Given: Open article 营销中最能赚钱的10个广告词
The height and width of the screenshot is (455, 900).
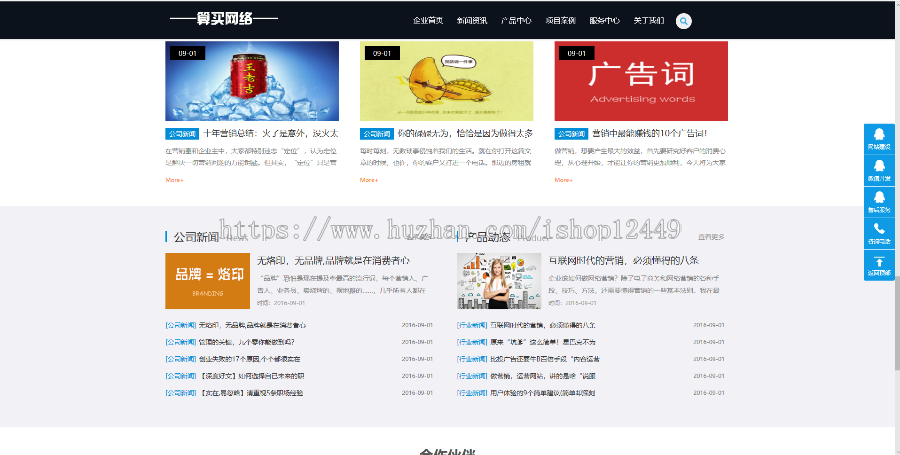Looking at the screenshot, I should coord(649,134).
